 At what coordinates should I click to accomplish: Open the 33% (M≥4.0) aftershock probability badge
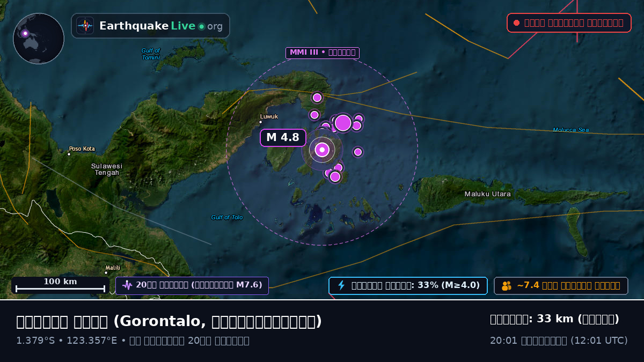(x=408, y=285)
